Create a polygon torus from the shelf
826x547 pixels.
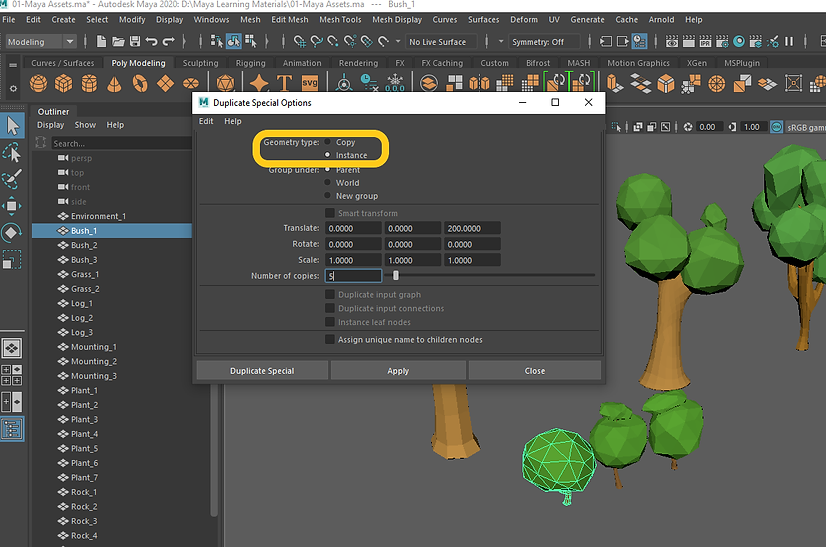click(140, 83)
